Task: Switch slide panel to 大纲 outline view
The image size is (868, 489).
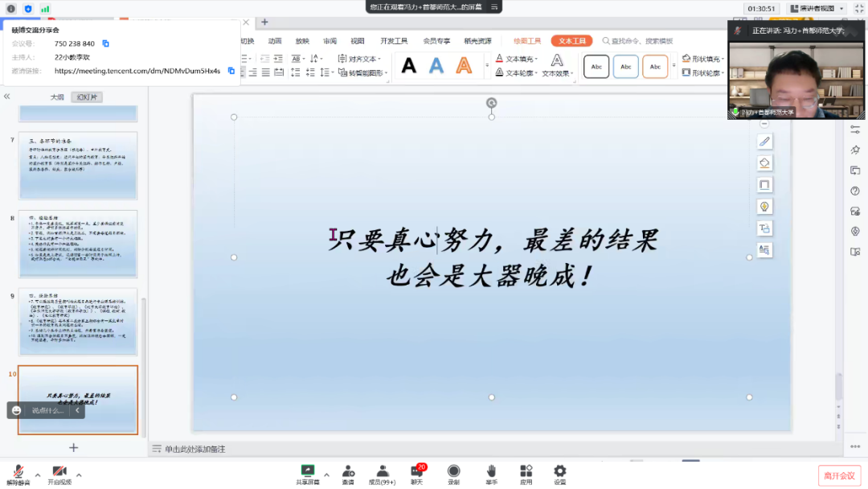Action: [57, 97]
